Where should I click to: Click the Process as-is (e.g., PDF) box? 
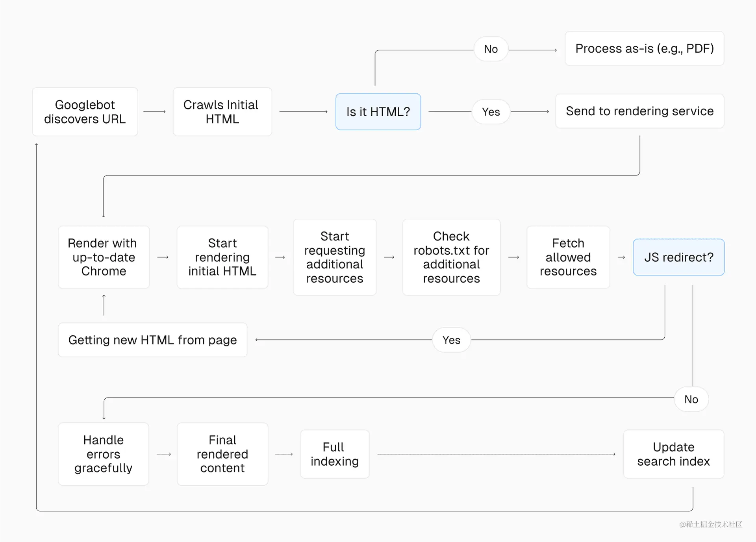coord(644,48)
